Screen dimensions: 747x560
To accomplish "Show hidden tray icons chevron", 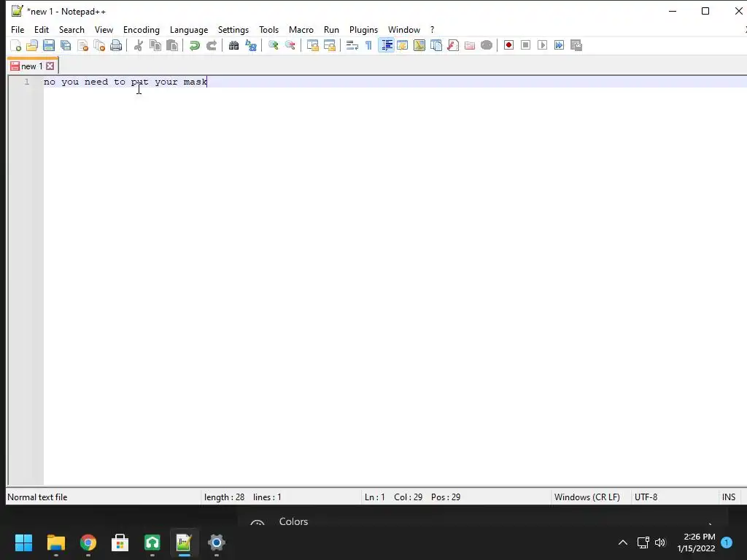I will [x=623, y=542].
